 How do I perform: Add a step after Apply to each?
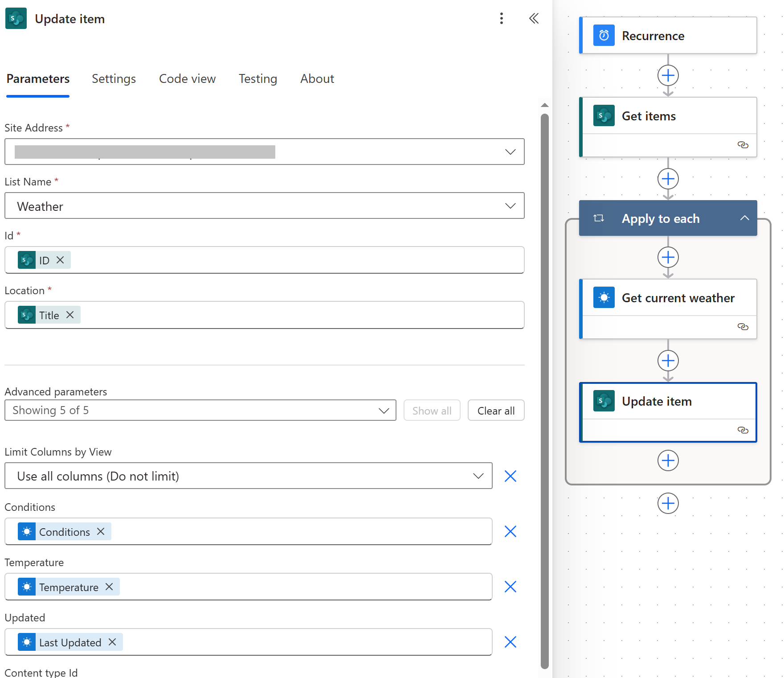pos(668,503)
